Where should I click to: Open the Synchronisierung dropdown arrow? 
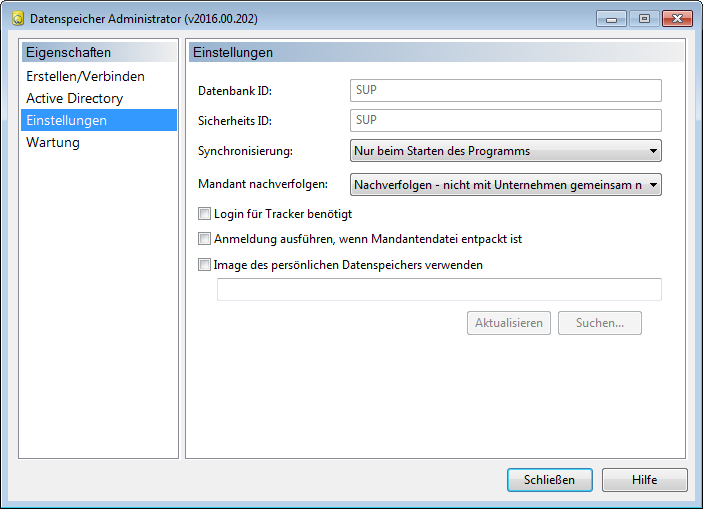(653, 151)
